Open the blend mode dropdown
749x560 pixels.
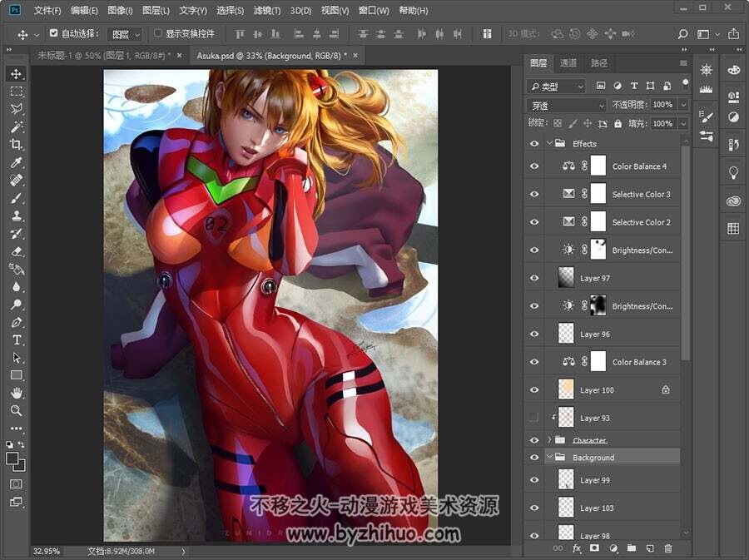[x=567, y=105]
